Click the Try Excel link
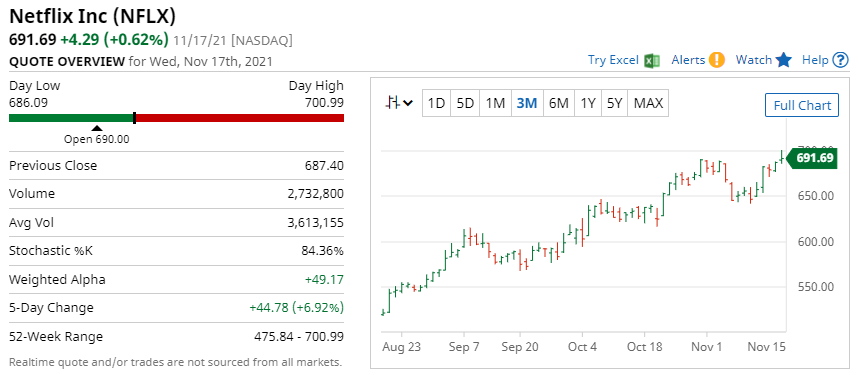 coord(613,60)
